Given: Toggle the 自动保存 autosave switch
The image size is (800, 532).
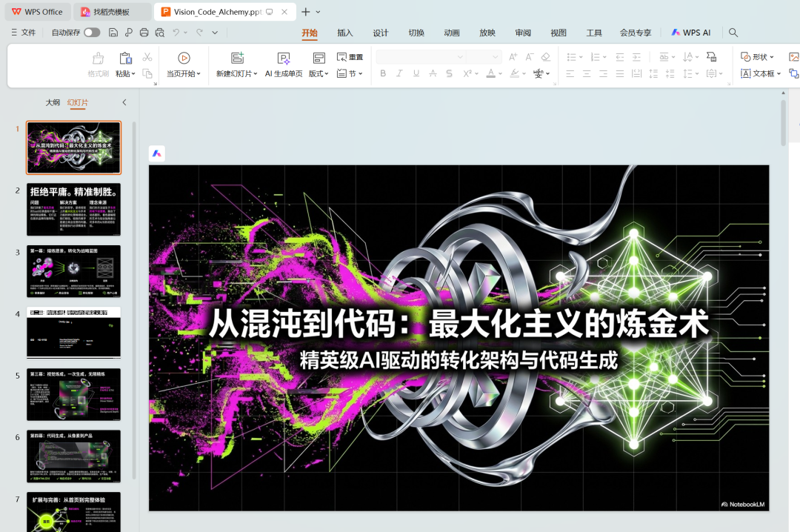Looking at the screenshot, I should tap(92, 33).
